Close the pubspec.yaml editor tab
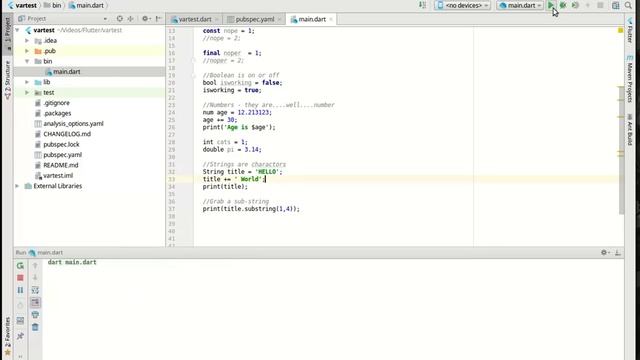The width and height of the screenshot is (640, 360). click(280, 19)
